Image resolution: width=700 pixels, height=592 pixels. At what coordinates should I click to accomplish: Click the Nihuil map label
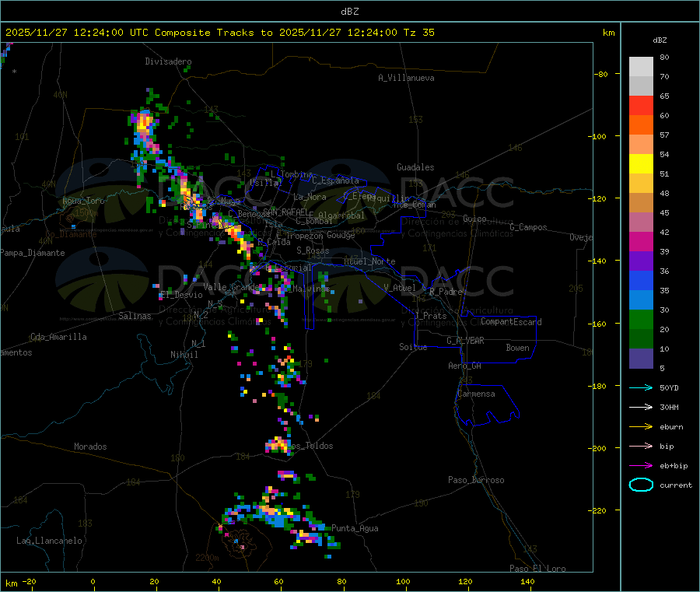coord(184,355)
